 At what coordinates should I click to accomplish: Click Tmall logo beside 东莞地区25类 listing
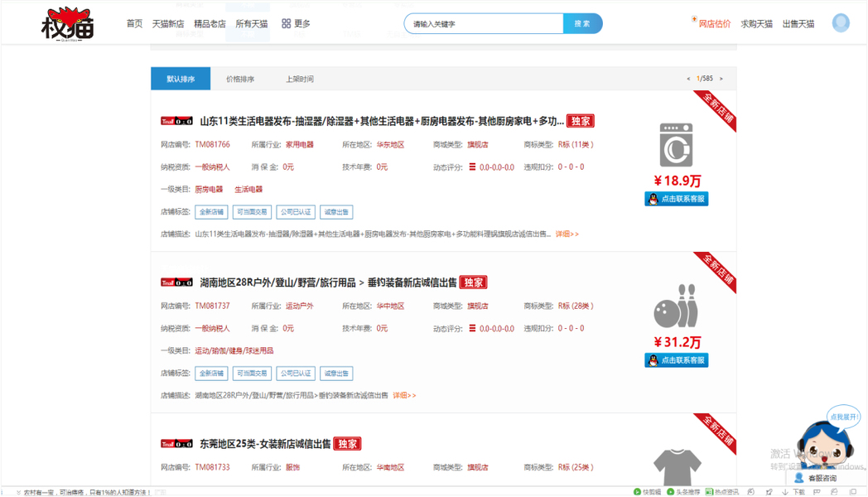click(x=176, y=444)
